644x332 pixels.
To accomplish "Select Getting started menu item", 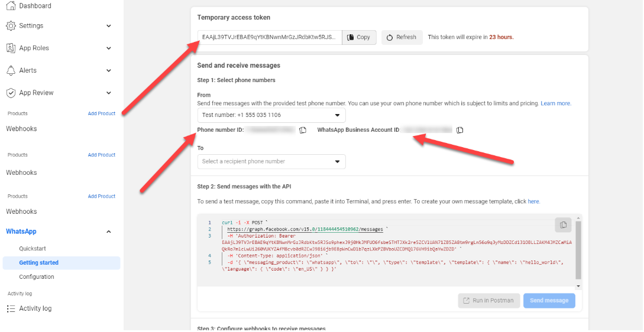I will click(61, 263).
